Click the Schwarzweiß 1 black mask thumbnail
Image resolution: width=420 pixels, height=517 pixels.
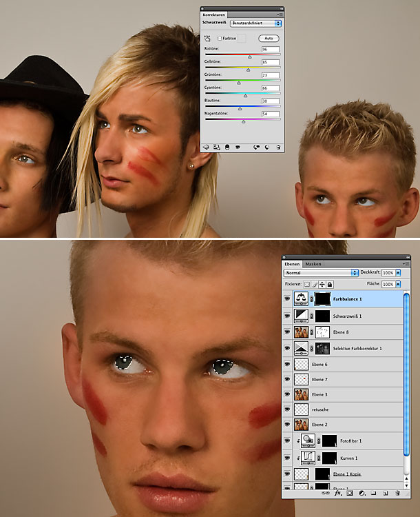(322, 316)
